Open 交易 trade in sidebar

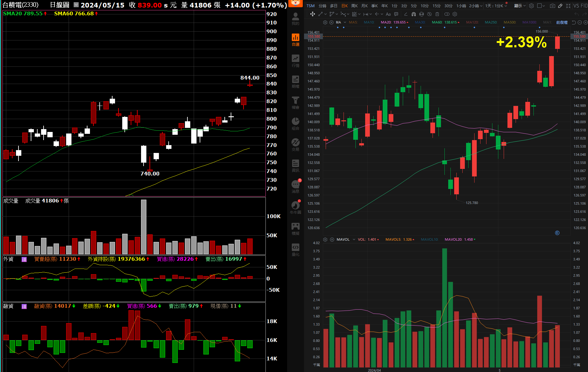pyautogui.click(x=296, y=145)
